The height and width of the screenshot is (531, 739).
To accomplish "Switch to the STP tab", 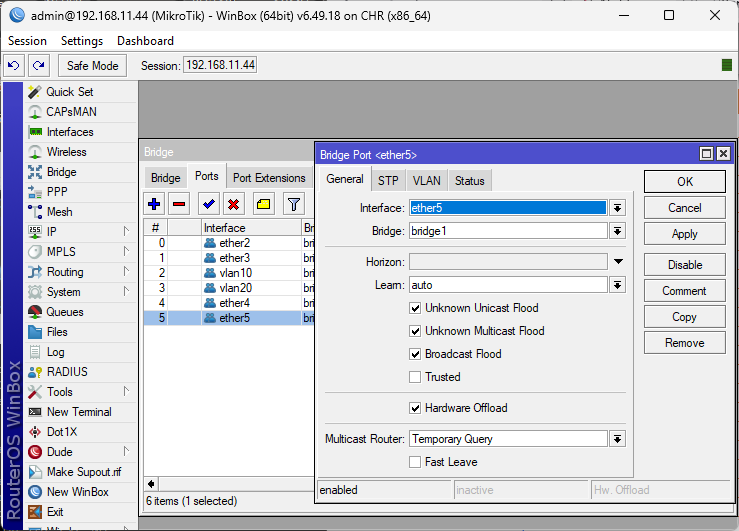I will point(387,180).
